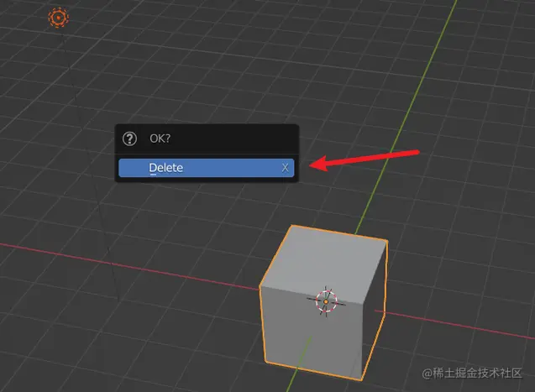Select the gray cube in viewport
The image size is (535, 392).
[x=323, y=303]
